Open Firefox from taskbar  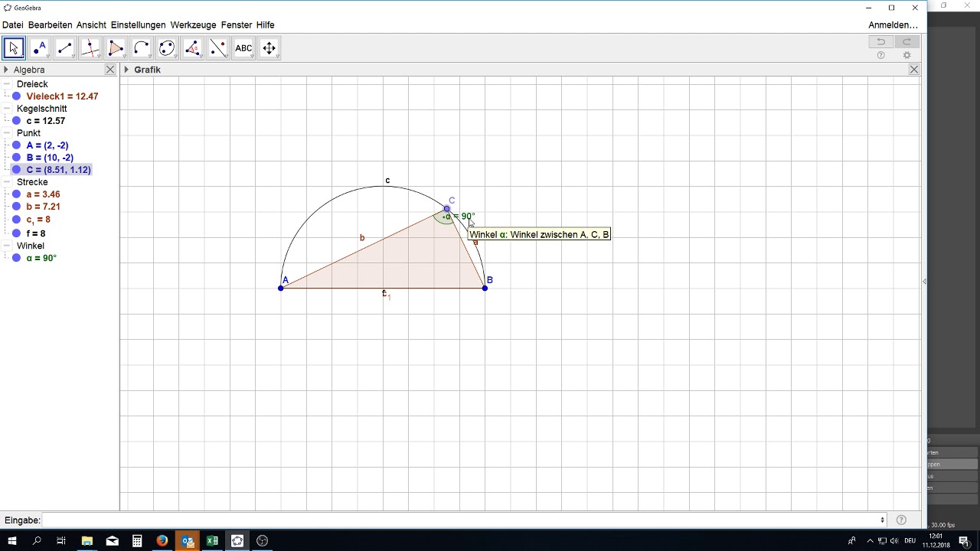pos(162,541)
